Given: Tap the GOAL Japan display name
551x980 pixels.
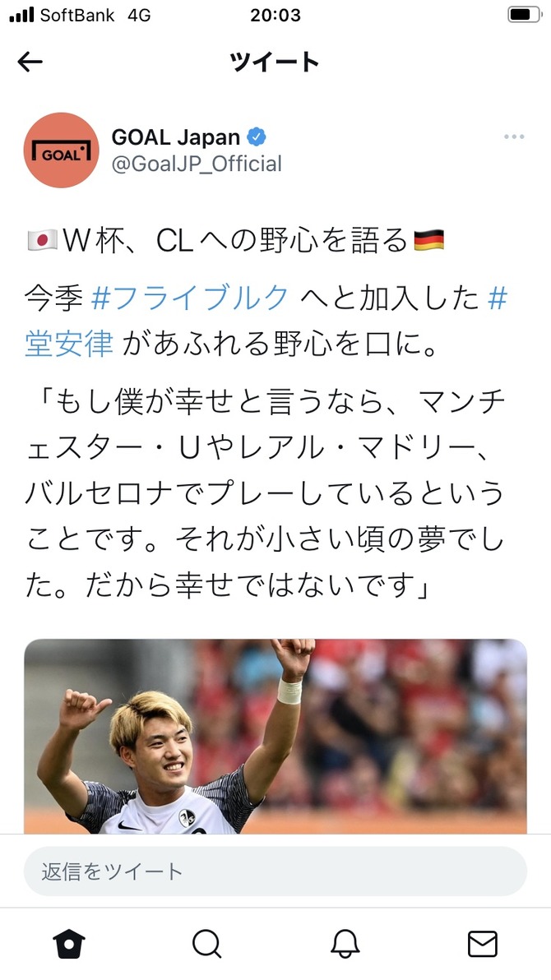Looking at the screenshot, I should pos(176,136).
